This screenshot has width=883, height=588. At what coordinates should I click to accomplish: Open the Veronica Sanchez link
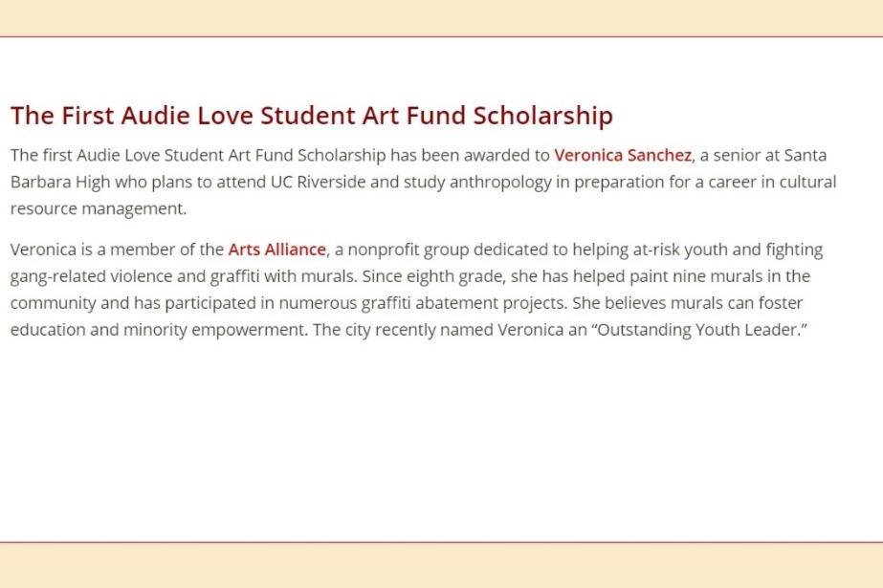click(x=622, y=155)
